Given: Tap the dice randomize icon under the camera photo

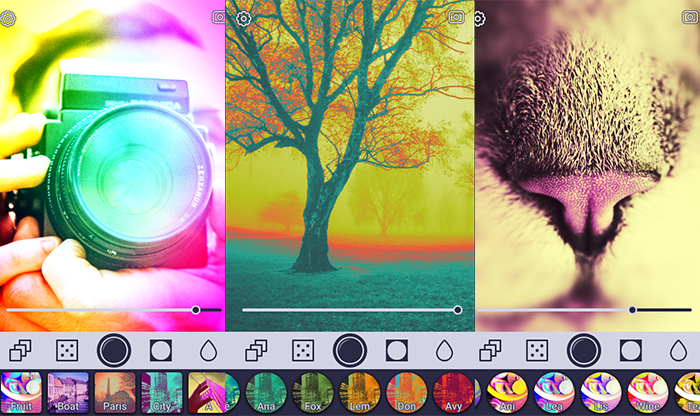Looking at the screenshot, I should [x=67, y=350].
